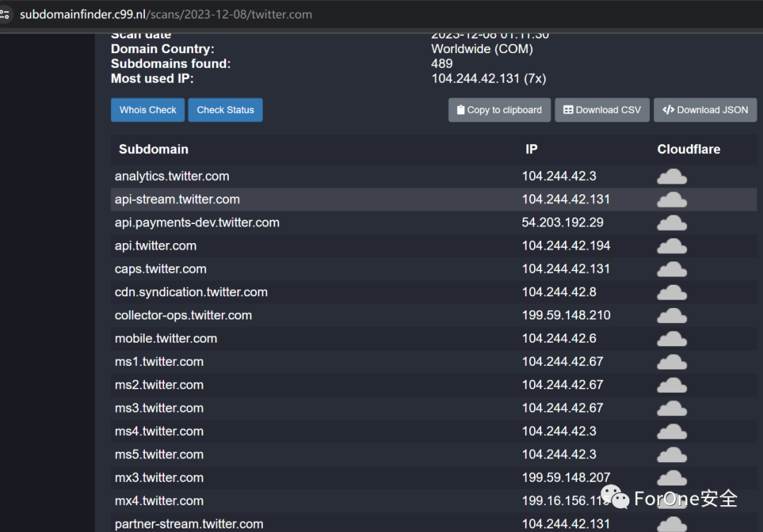
Task: Click the Check Status button
Action: (x=225, y=110)
